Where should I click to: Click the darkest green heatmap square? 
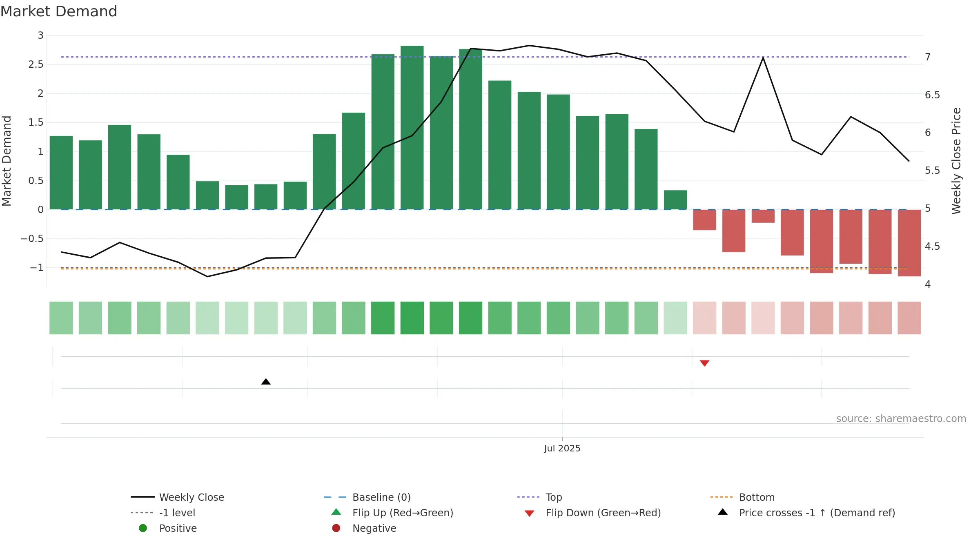pyautogui.click(x=412, y=318)
